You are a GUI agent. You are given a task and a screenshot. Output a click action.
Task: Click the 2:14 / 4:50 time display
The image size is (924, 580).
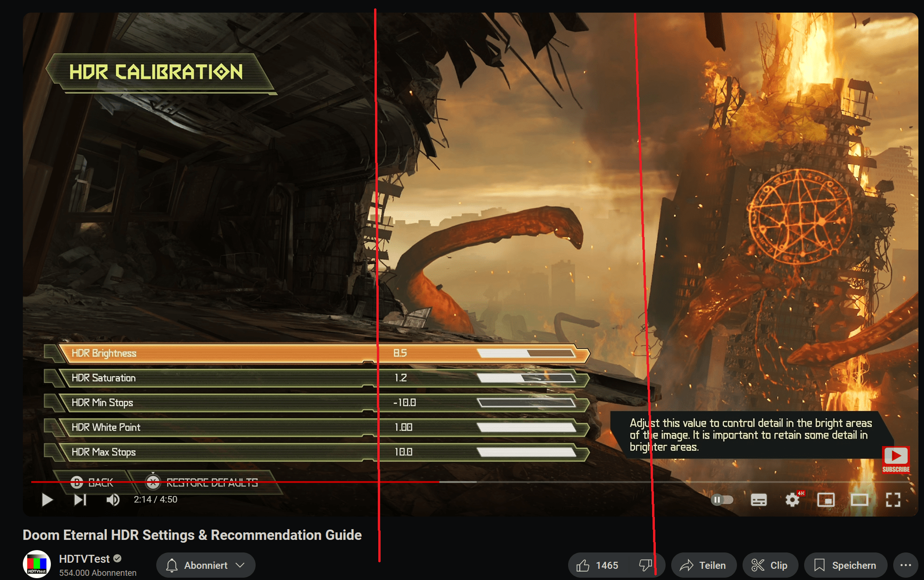[155, 499]
